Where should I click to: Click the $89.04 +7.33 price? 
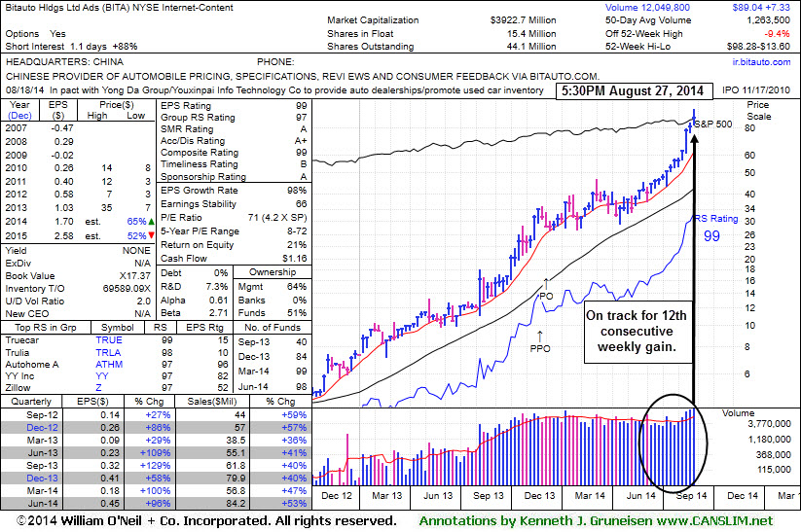[x=761, y=8]
